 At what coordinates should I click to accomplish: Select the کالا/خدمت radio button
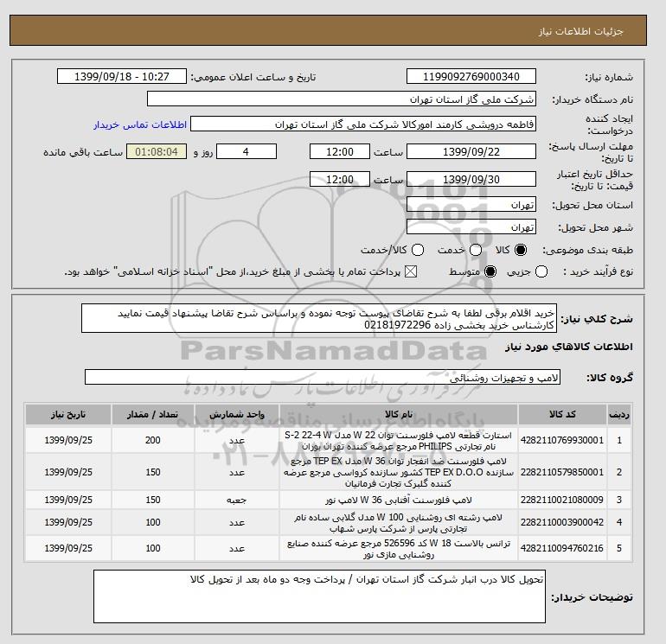pyautogui.click(x=418, y=250)
